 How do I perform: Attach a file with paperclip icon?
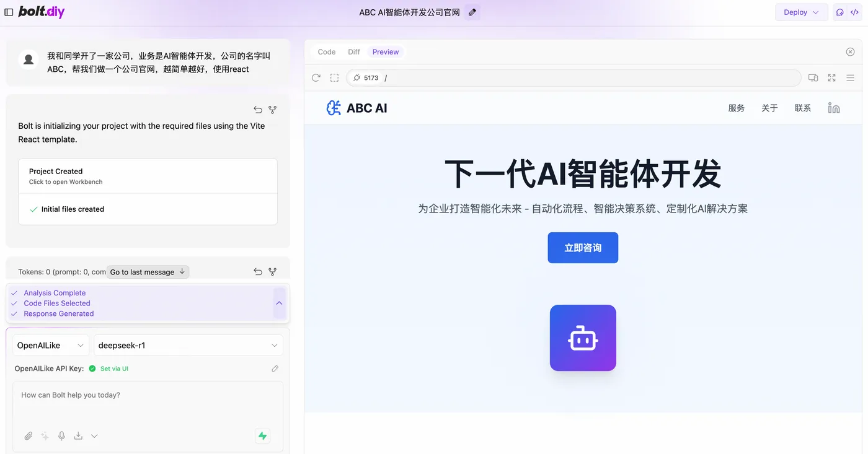pyautogui.click(x=29, y=436)
